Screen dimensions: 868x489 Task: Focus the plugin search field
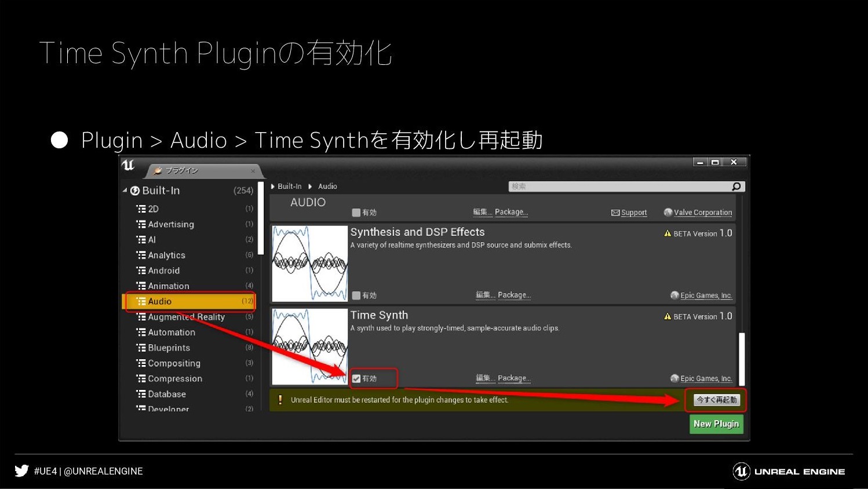click(626, 187)
